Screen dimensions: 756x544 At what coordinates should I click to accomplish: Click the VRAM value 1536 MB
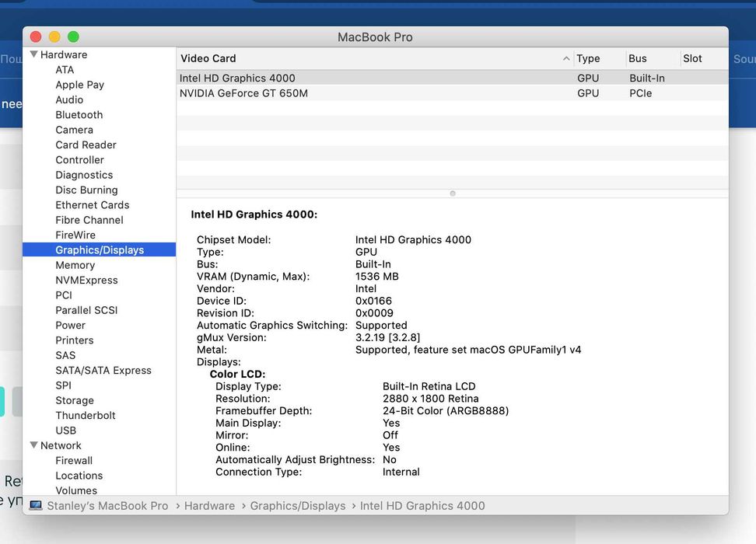pyautogui.click(x=377, y=276)
